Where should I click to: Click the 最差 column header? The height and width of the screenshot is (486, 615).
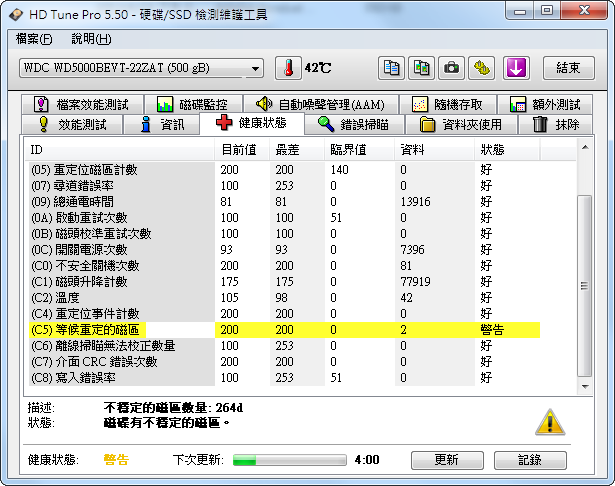pos(297,150)
